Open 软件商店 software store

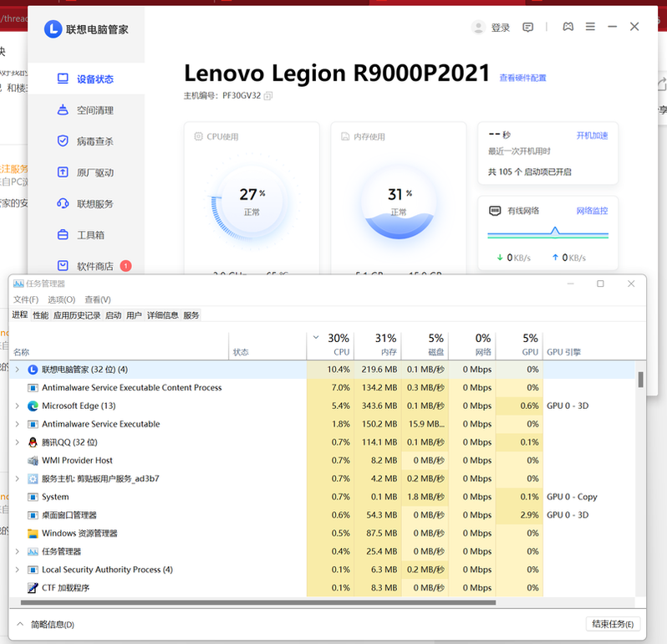pos(63,266)
